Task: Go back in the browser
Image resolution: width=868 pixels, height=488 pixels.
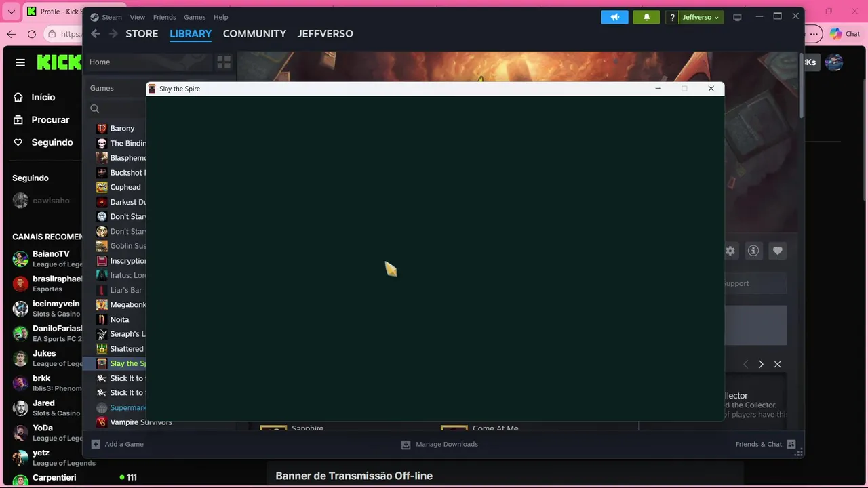Action: (12, 33)
